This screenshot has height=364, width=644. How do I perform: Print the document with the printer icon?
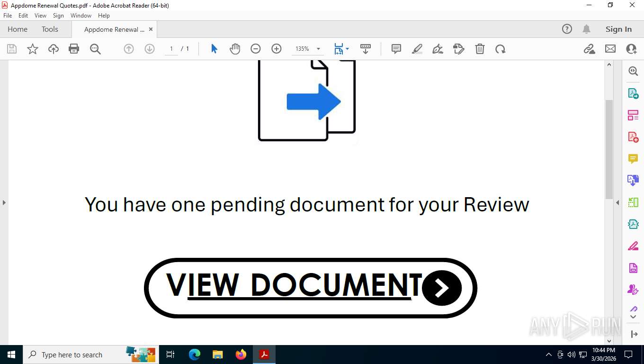[x=74, y=49]
